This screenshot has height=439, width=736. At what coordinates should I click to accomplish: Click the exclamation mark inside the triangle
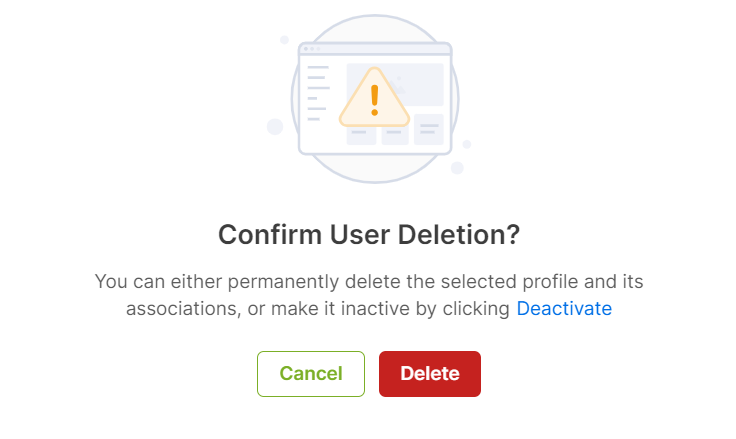[x=374, y=100]
